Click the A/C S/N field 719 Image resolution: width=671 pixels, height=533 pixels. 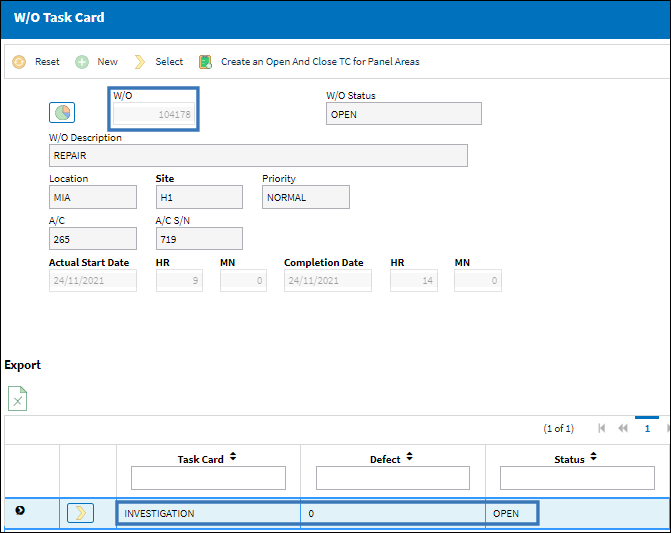(199, 239)
